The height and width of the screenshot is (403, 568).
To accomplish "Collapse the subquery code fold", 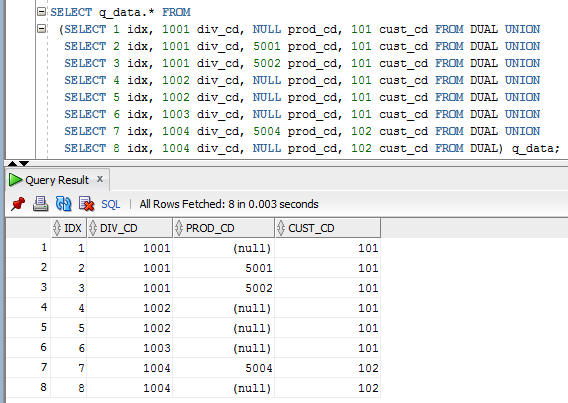I will pyautogui.click(x=42, y=28).
